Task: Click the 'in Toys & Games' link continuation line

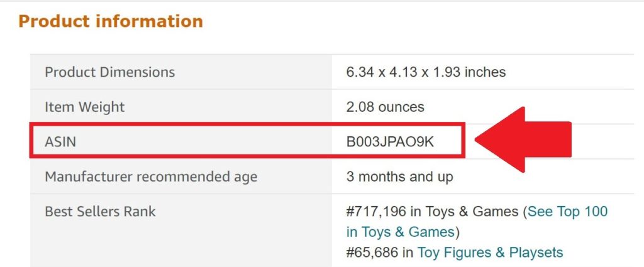Action: pos(400,232)
